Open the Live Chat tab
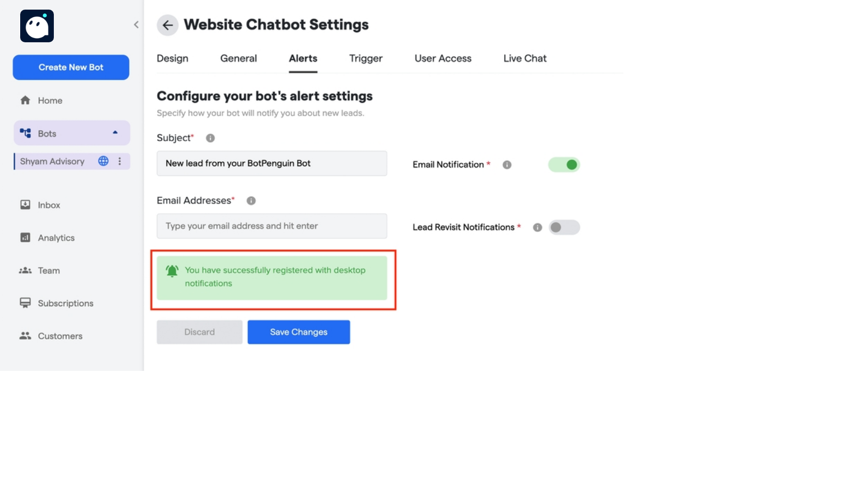Image resolution: width=868 pixels, height=490 pixels. click(x=524, y=58)
